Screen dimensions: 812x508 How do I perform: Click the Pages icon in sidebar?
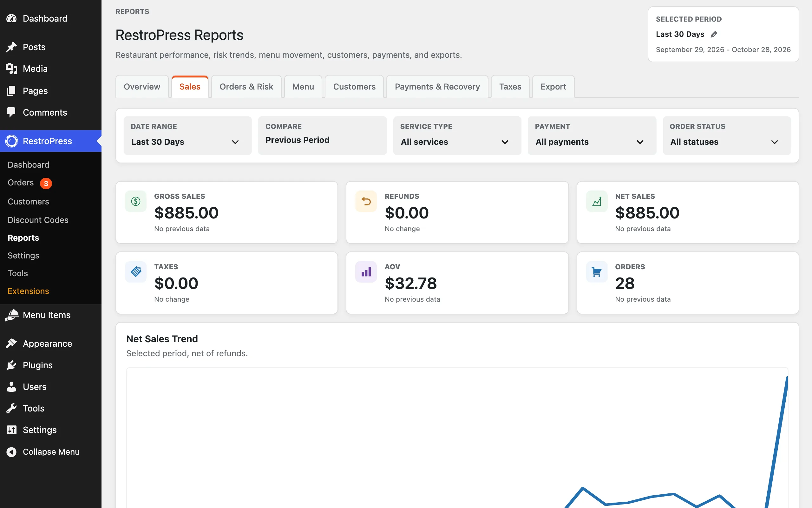(x=11, y=91)
